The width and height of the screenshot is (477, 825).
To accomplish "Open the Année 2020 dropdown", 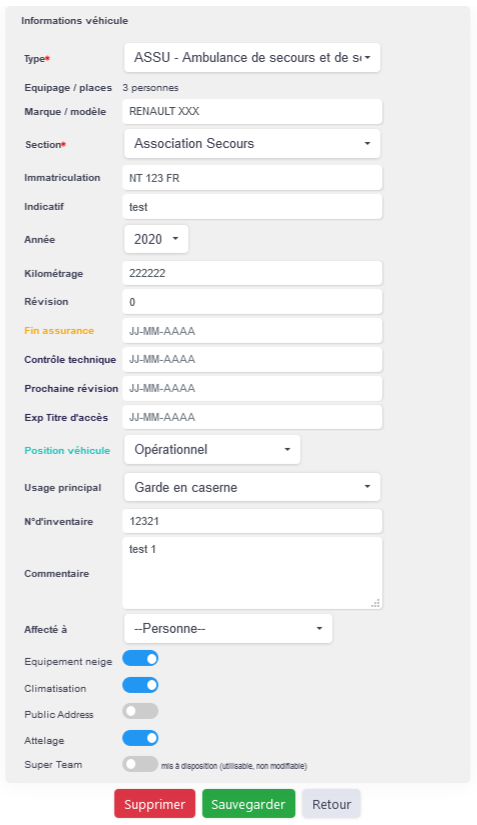I will point(156,239).
